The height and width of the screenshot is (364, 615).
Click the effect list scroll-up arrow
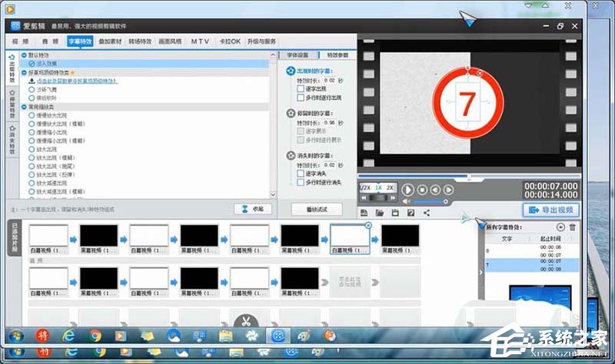[x=273, y=55]
